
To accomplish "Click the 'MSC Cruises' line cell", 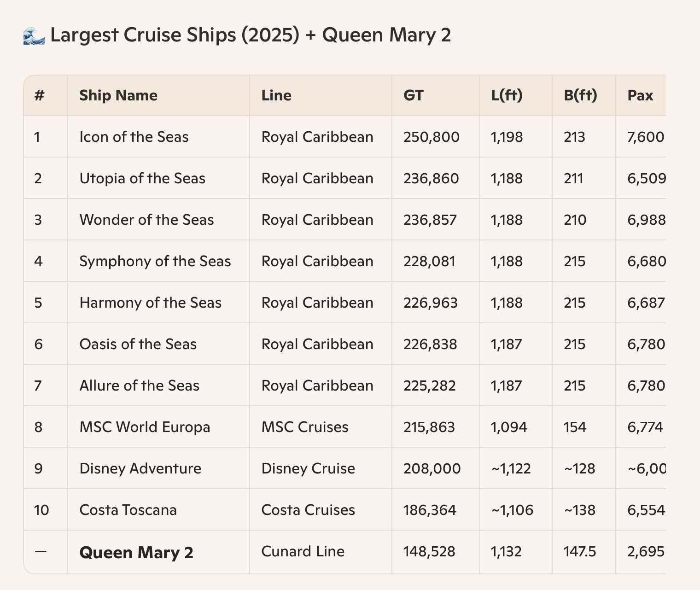I will pos(305,427).
